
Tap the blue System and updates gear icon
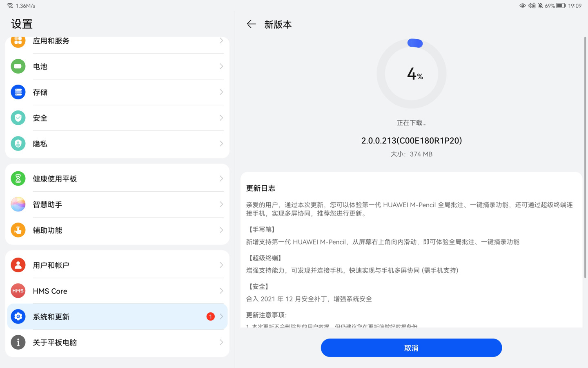tap(18, 316)
